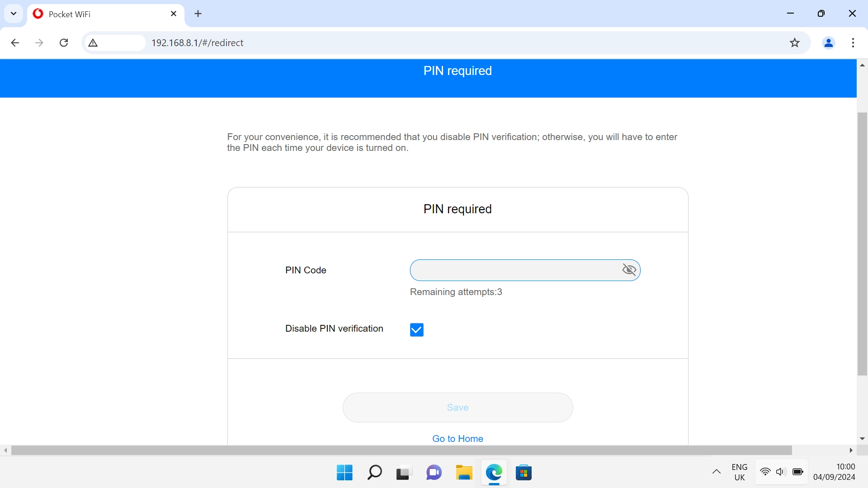Bookmark this page with the star icon
Image resolution: width=868 pixels, height=488 pixels.
795,42
